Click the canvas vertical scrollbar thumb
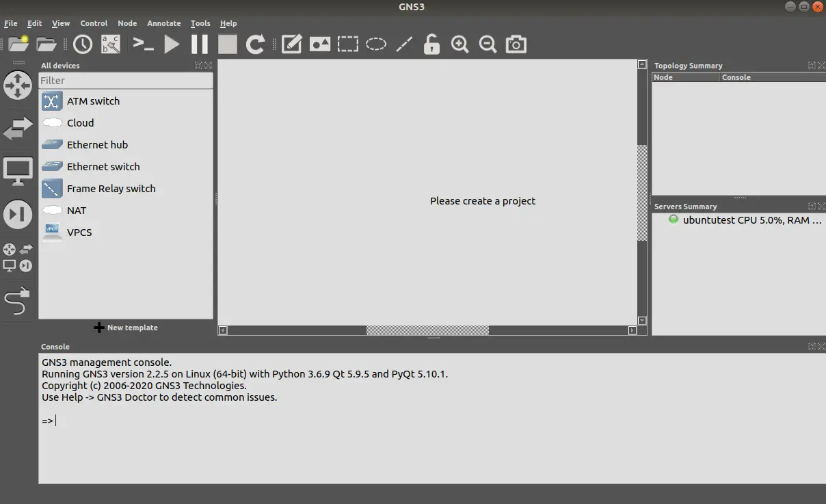Viewport: 826px width, 504px height. 642,193
